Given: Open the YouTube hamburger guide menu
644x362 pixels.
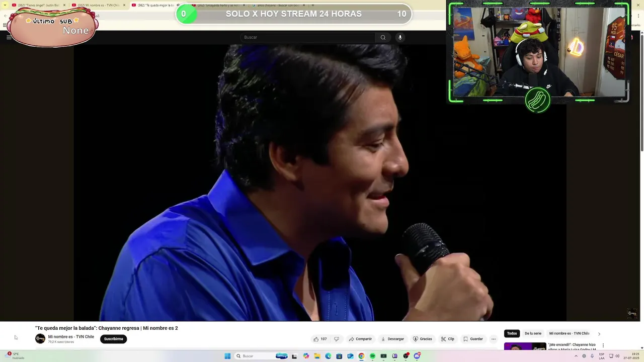Looking at the screenshot, I should [9, 37].
